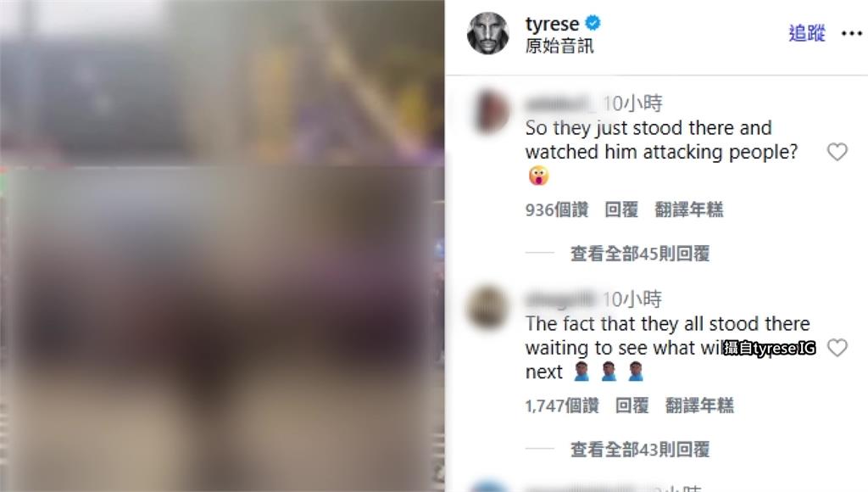Screen dimensions: 868x492
Task: Translate the first comment via 翻譯年糕
Action: click(x=688, y=210)
